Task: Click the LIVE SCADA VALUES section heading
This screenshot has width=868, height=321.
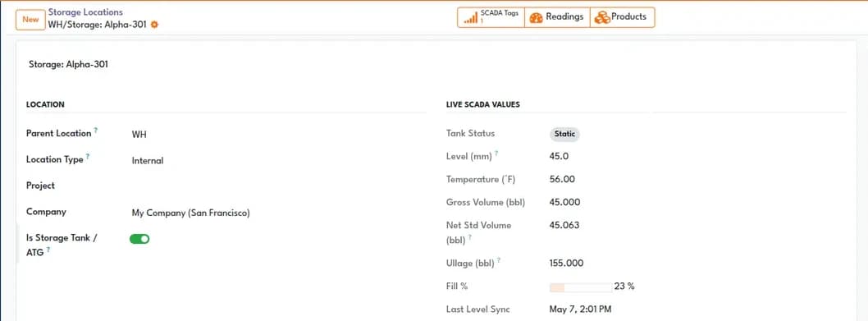Action: point(482,104)
